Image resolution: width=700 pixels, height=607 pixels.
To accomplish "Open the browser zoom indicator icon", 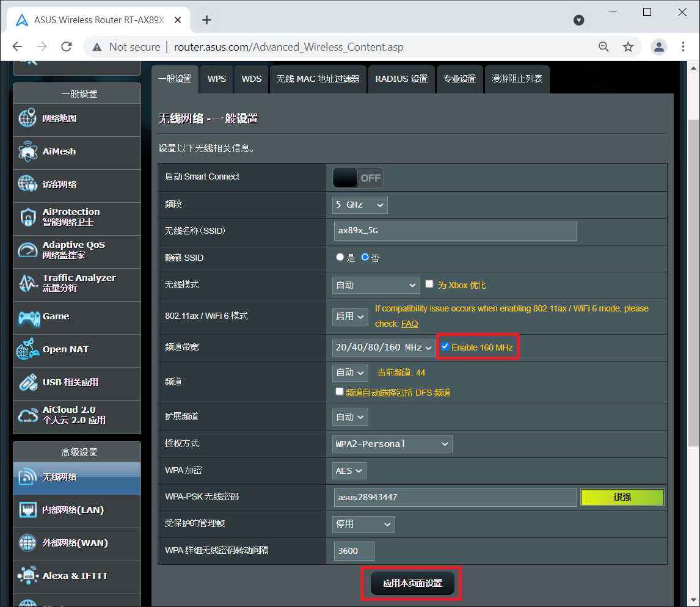I will click(603, 46).
